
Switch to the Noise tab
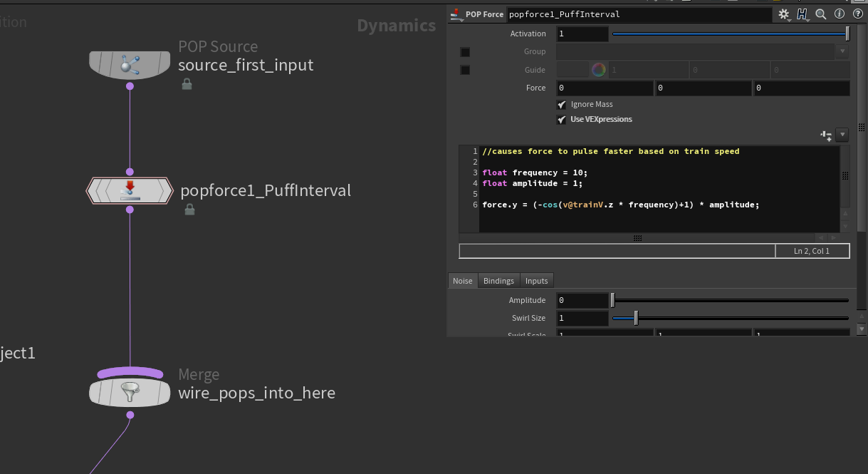click(x=463, y=281)
